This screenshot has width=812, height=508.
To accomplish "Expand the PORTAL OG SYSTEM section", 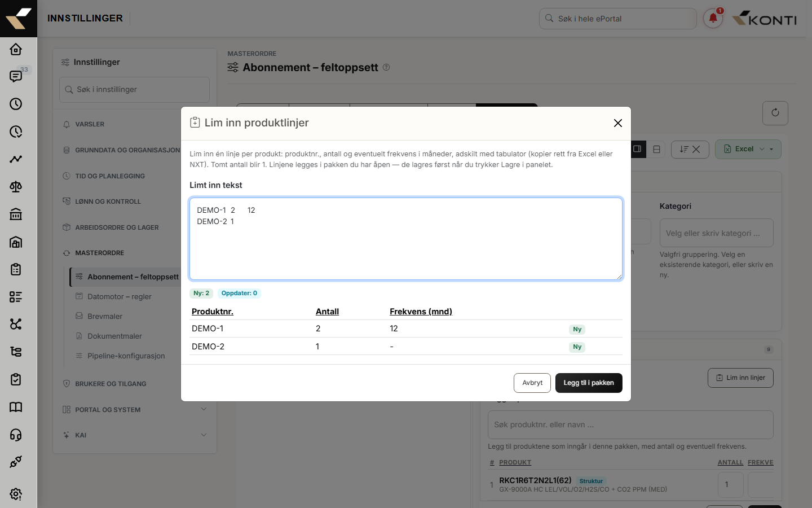I will (x=135, y=410).
